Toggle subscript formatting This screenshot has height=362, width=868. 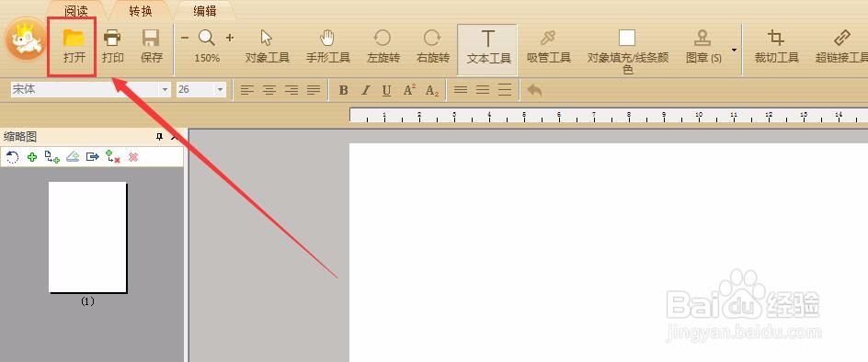coord(432,90)
